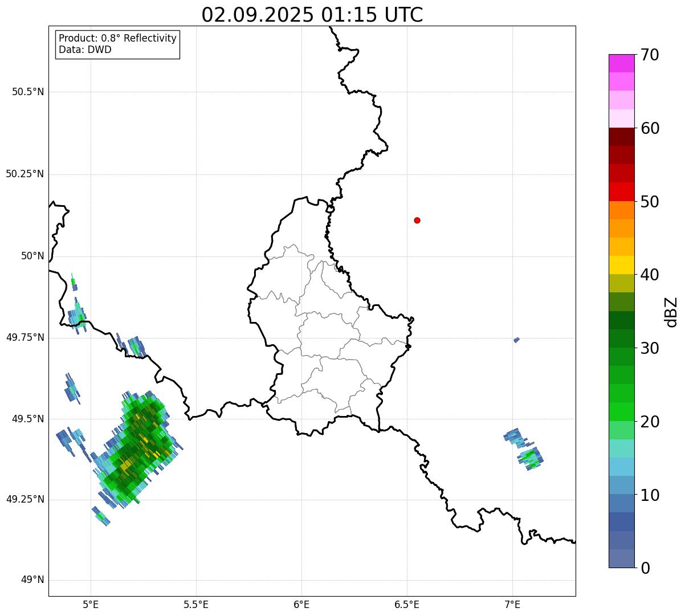685x616 pixels.
Task: Click the 50.25°N latitude label
Action: tap(25, 174)
